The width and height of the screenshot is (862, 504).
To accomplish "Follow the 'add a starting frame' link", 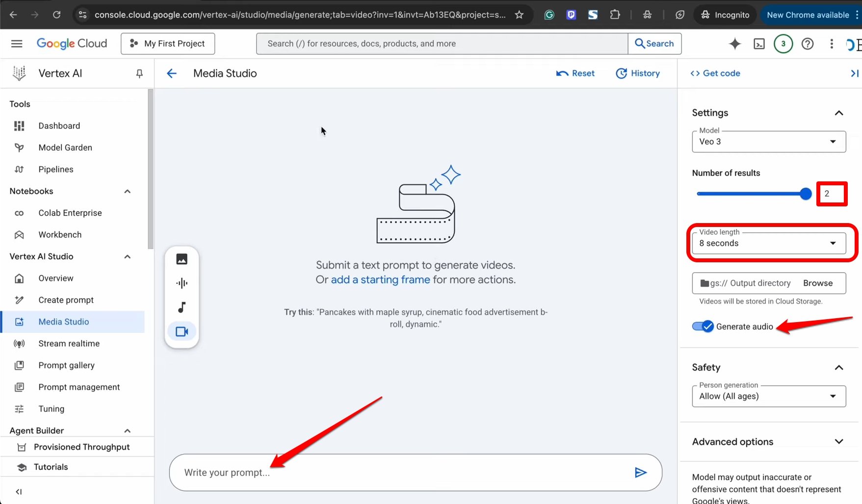I will (x=380, y=280).
